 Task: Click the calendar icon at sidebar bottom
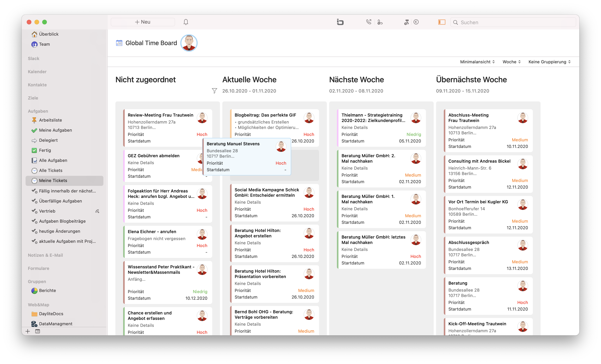[x=38, y=331]
